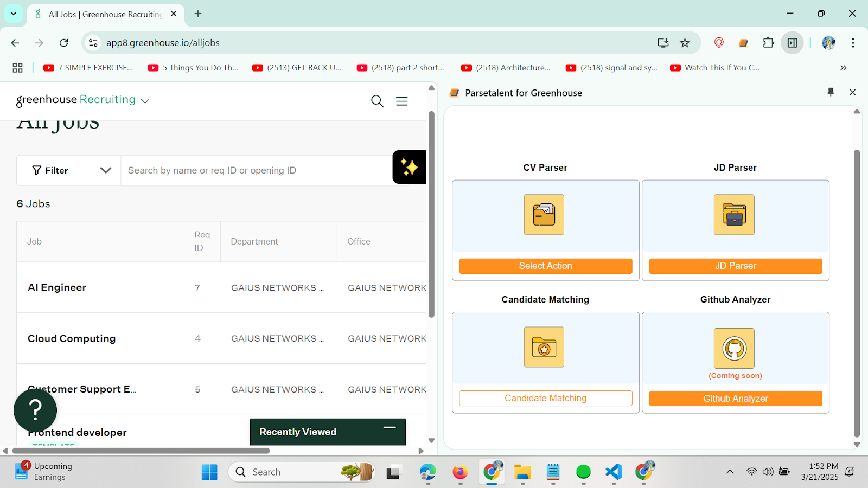
Task: Click the Candidate Matching star folder icon
Action: click(x=544, y=347)
